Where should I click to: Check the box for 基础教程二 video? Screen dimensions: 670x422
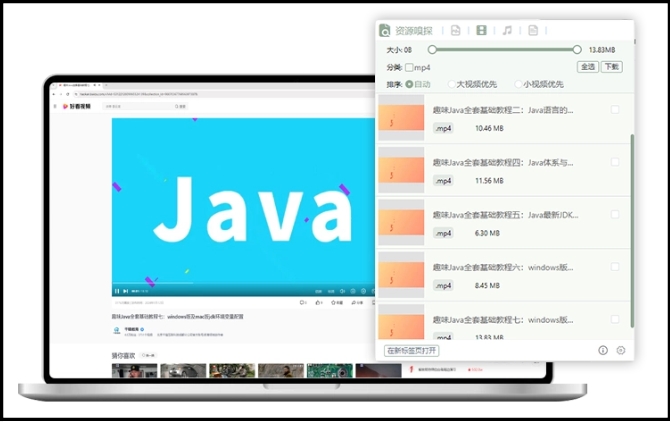(615, 110)
